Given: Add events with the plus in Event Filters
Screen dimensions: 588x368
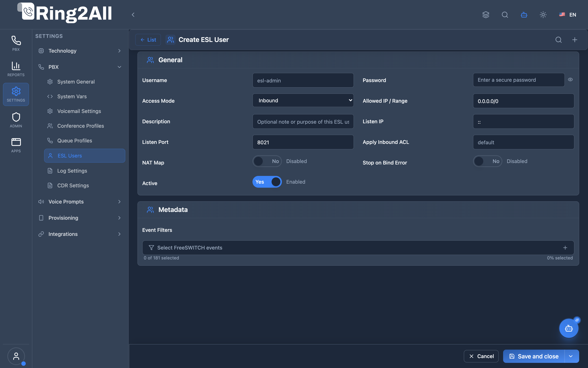Looking at the screenshot, I should click(565, 247).
